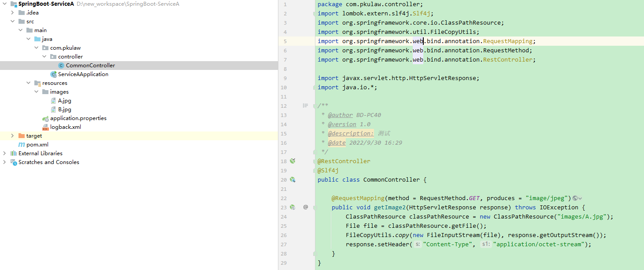Viewport: 644px width, 270px height.
Task: Click the resources folder icon
Action: click(37, 83)
